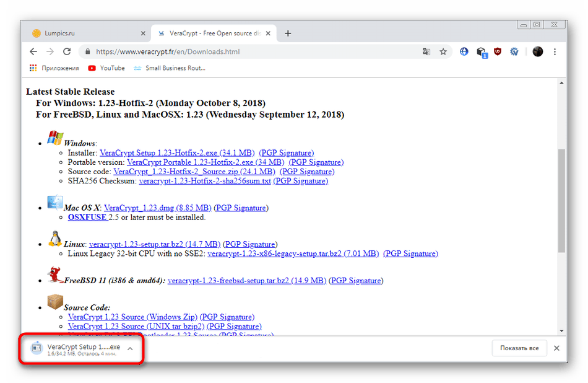Open veracrypt-1.23-Hotfix-2-sha256sum.txt
Screen dimensions: 588x383
205,182
